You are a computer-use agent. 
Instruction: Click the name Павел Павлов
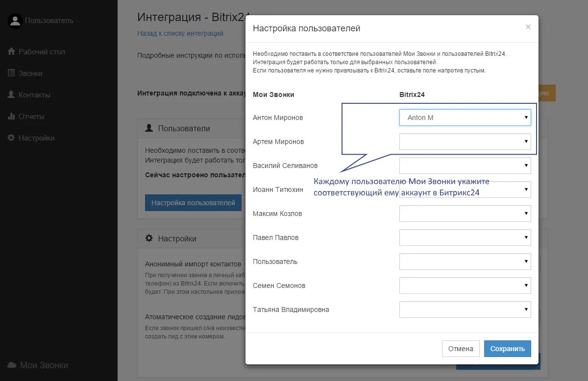point(275,238)
